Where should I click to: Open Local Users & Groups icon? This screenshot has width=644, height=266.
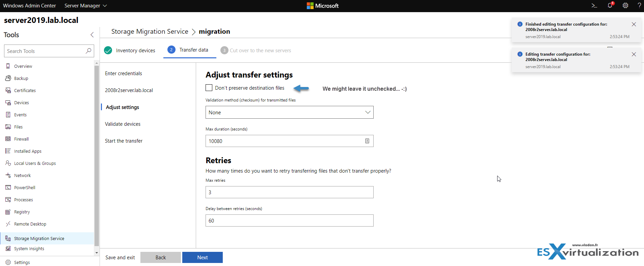click(x=8, y=163)
